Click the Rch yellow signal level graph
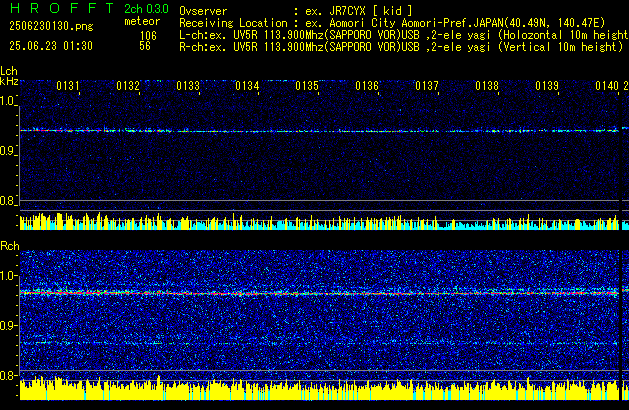 (319, 388)
